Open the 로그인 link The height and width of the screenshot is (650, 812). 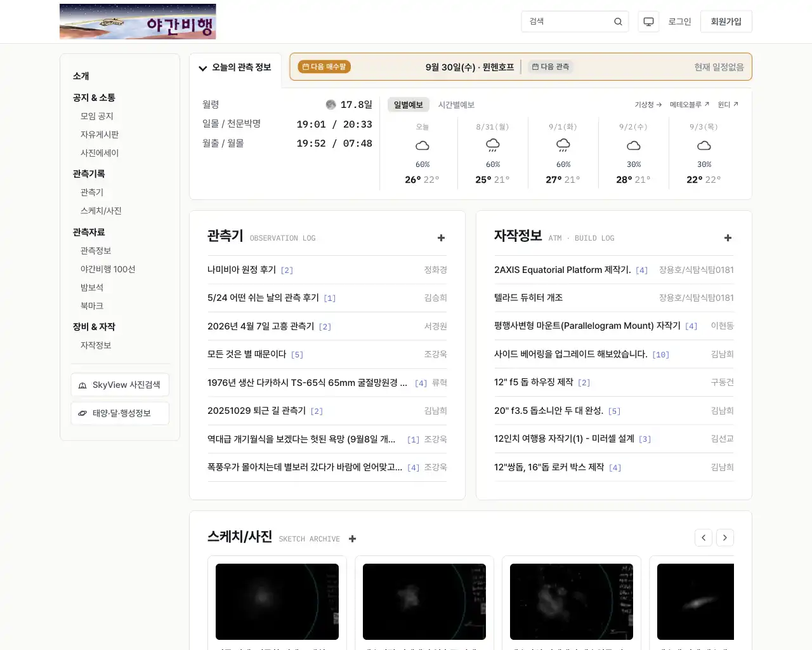pos(679,22)
